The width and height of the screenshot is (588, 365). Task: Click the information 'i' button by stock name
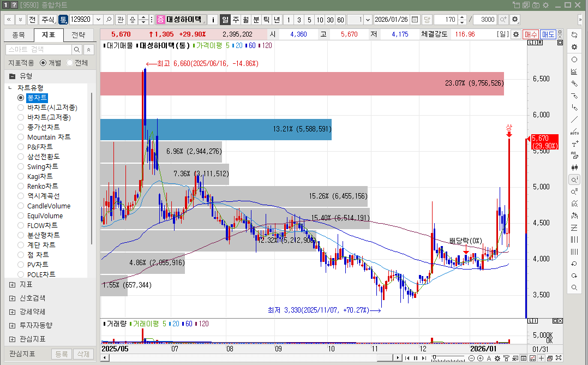pos(213,20)
